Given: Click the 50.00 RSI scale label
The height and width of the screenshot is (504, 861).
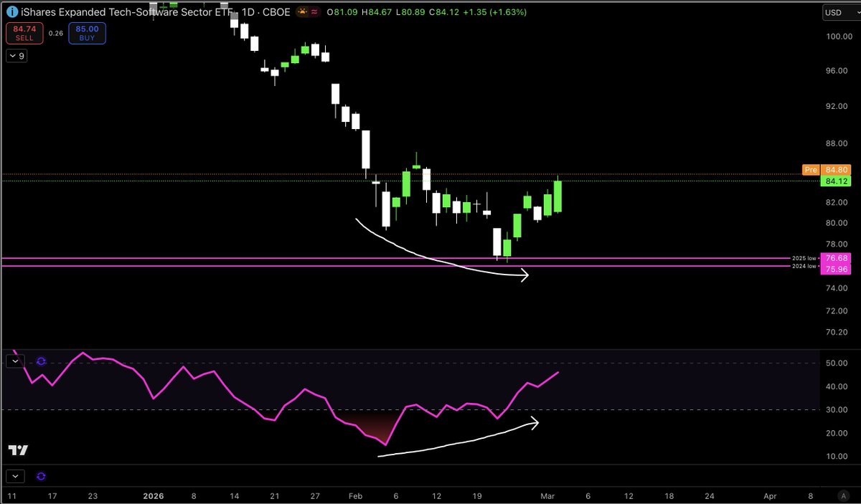Looking at the screenshot, I should pos(835,363).
